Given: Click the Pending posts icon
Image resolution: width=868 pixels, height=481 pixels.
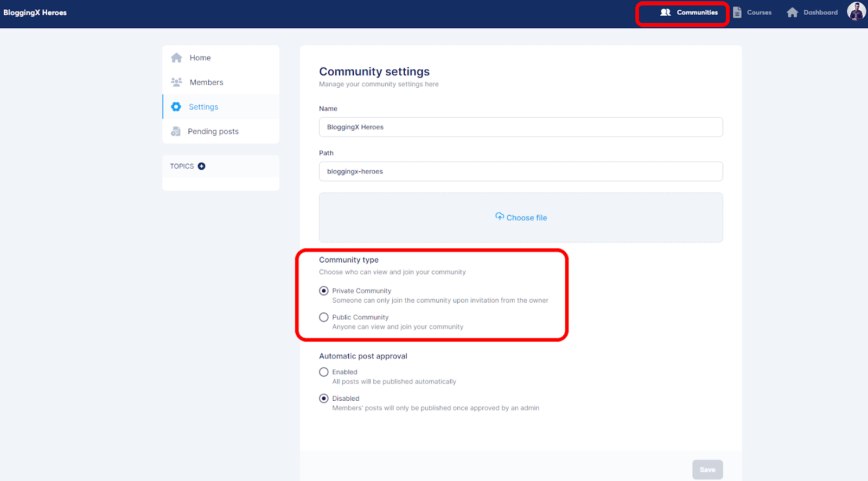Looking at the screenshot, I should (176, 131).
